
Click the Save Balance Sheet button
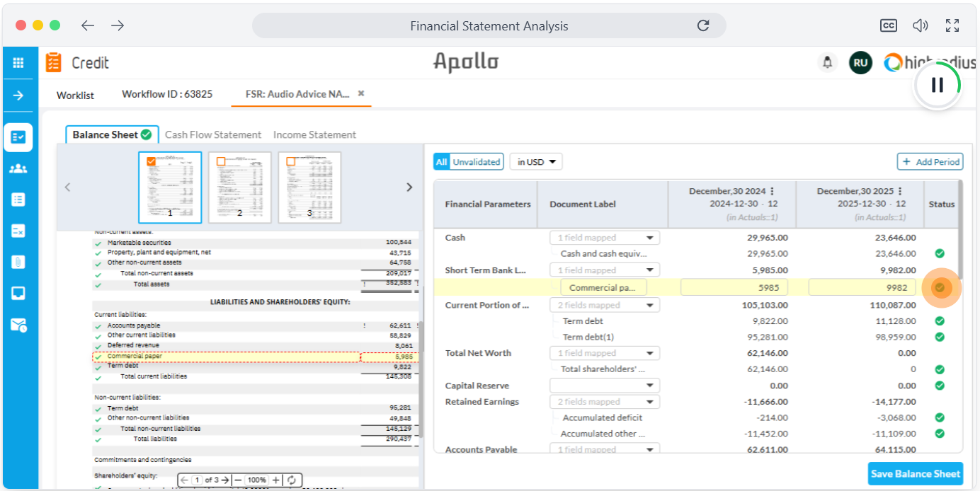click(x=915, y=473)
